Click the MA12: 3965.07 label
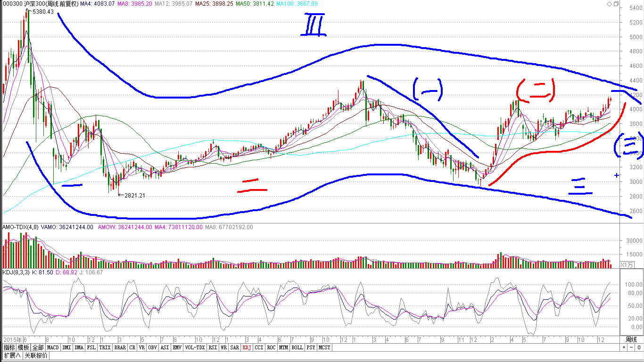644x362 pixels. click(x=173, y=4)
